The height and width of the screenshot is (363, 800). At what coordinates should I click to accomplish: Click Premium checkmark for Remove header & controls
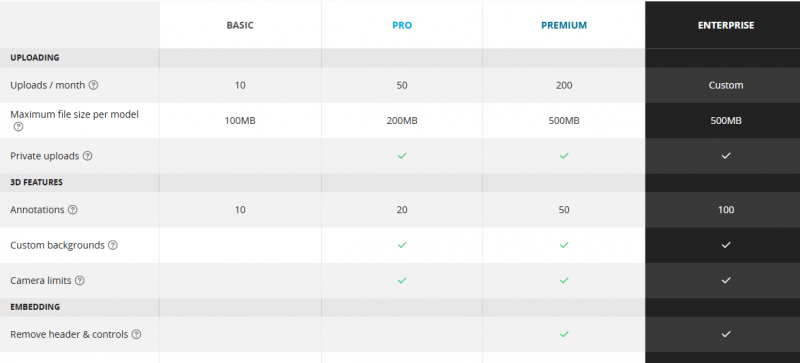pos(564,334)
